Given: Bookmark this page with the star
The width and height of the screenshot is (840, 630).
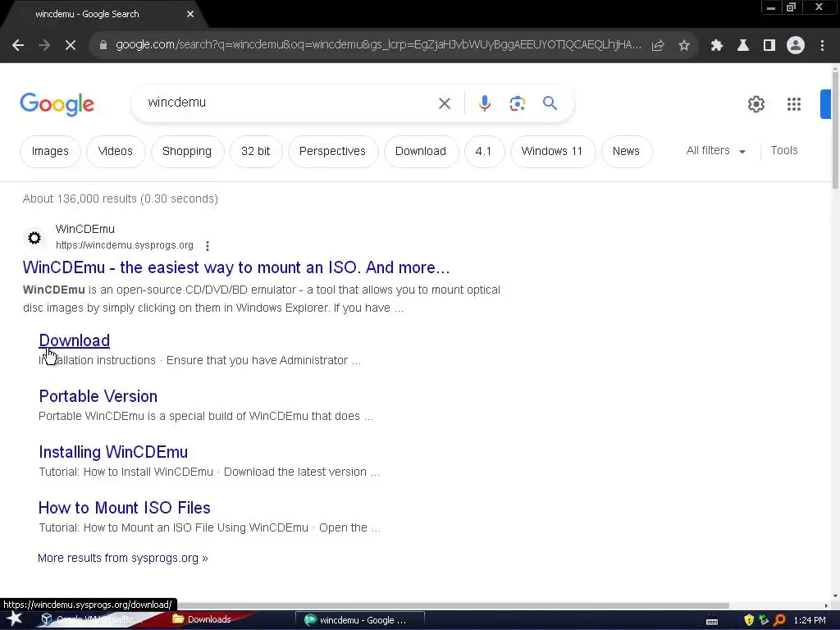Looking at the screenshot, I should (684, 46).
